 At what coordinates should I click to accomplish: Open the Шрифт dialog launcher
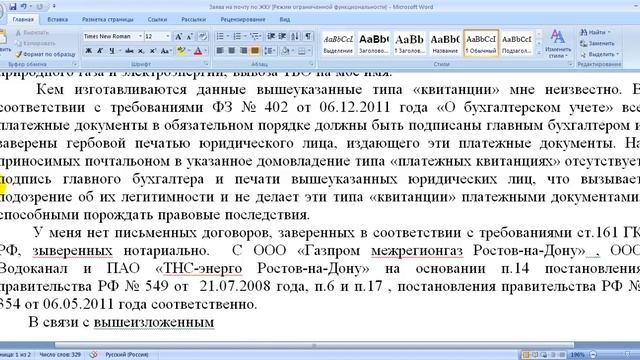point(206,64)
